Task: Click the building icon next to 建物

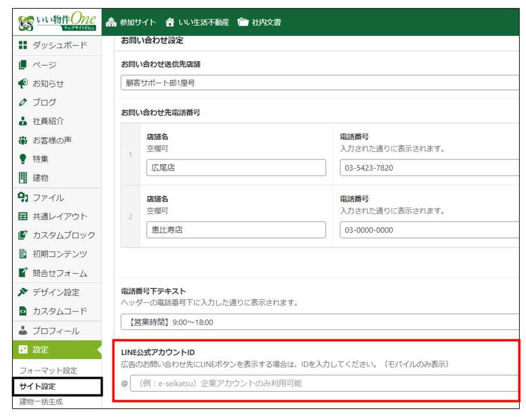Action: pyautogui.click(x=23, y=178)
